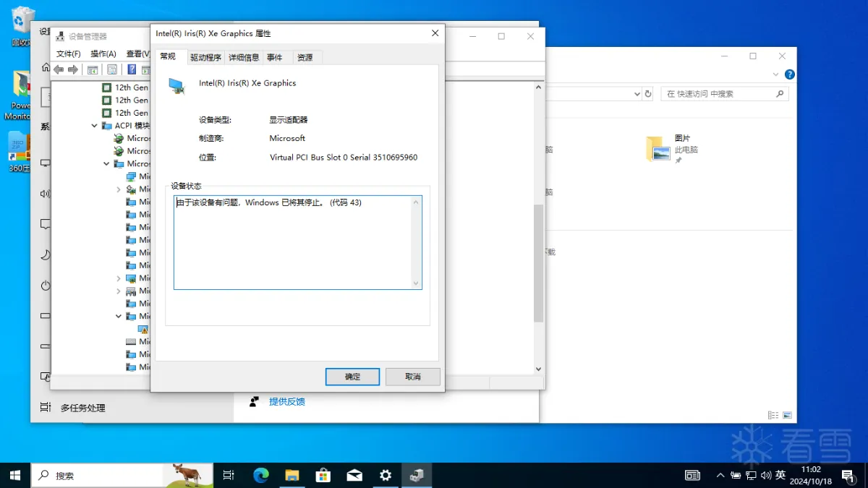Collapse the expandable Micros node under ACPI 模块
The width and height of the screenshot is (868, 488).
pyautogui.click(x=106, y=163)
